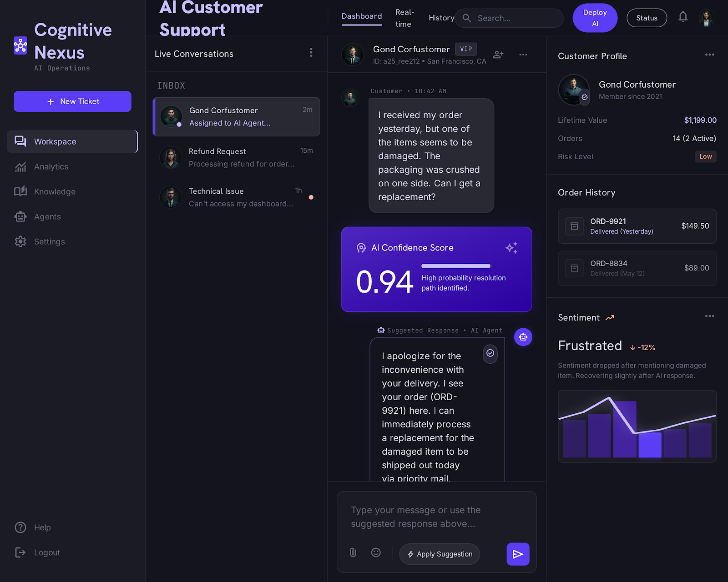Open Live Conversations vertical dots menu
Viewport: 728px width, 582px height.
point(311,52)
